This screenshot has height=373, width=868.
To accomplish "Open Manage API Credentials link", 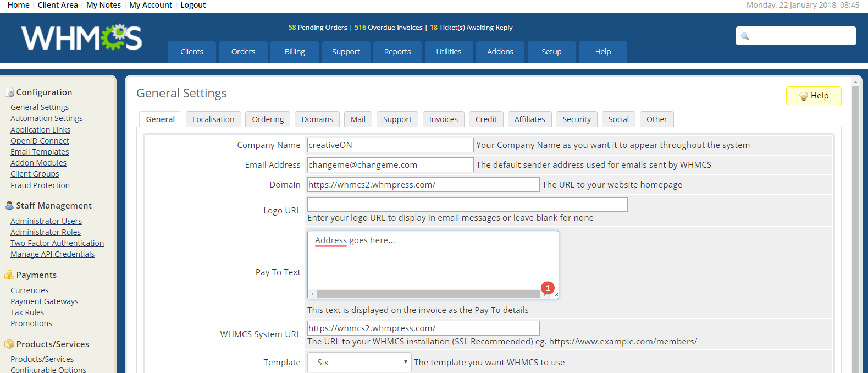I will 53,254.
